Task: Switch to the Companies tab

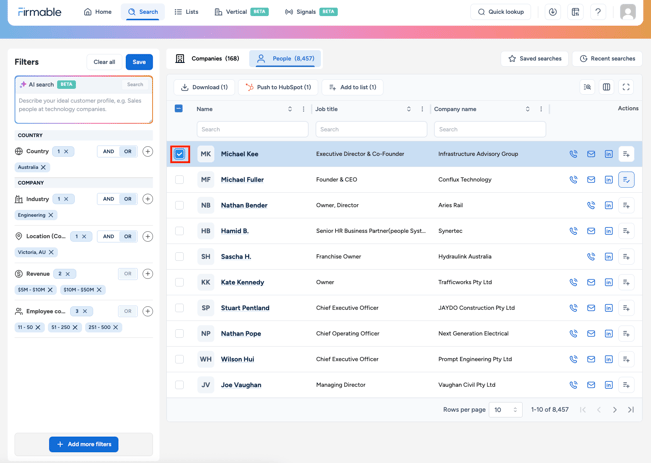Action: pos(208,59)
